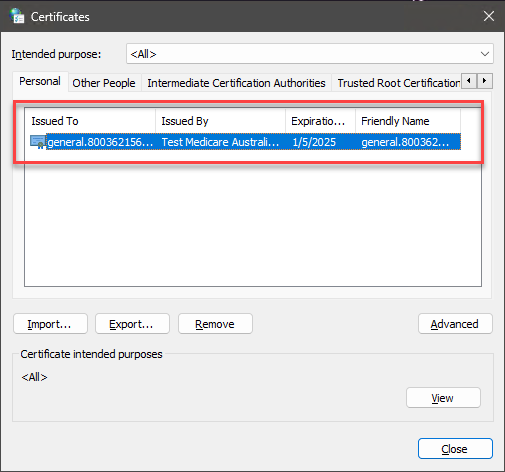Click the Test Medicare Australi... issuer cell
The width and height of the screenshot is (505, 472).
pyautogui.click(x=220, y=142)
